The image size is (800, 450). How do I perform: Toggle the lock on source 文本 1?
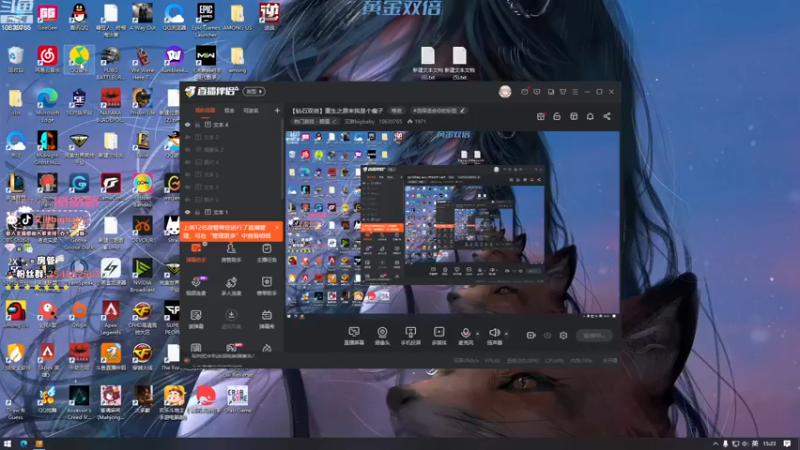[197, 212]
